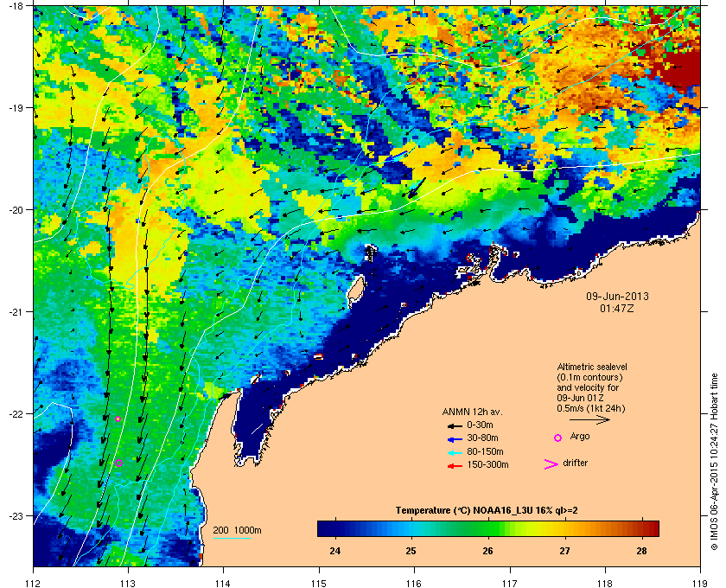Click the '117' longitude axis label
Screen dimensions: 726x588
510,584
